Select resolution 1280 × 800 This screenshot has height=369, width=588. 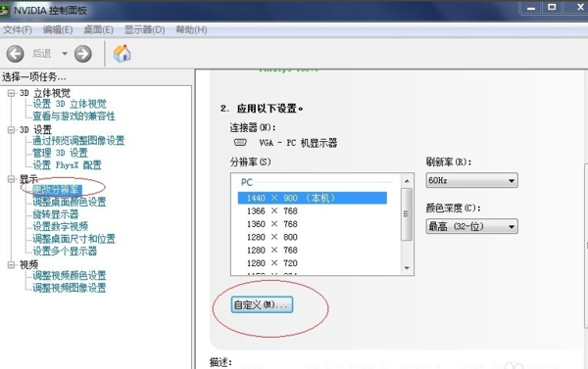pos(272,237)
